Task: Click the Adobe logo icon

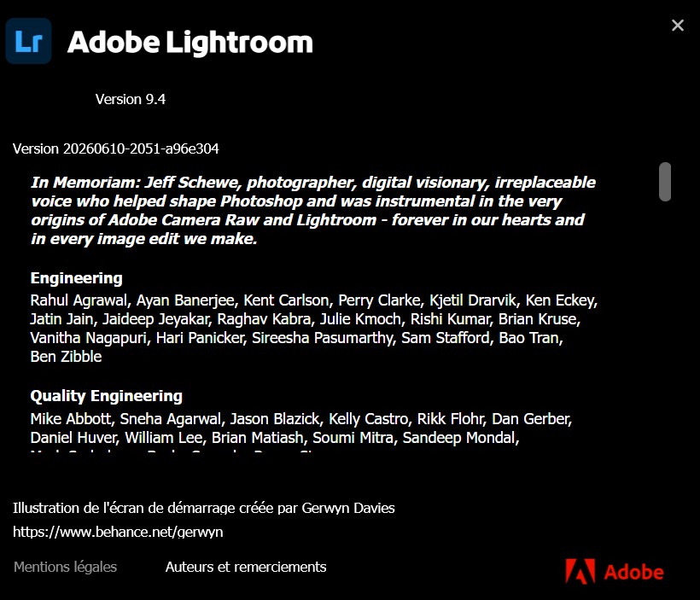Action: point(580,571)
